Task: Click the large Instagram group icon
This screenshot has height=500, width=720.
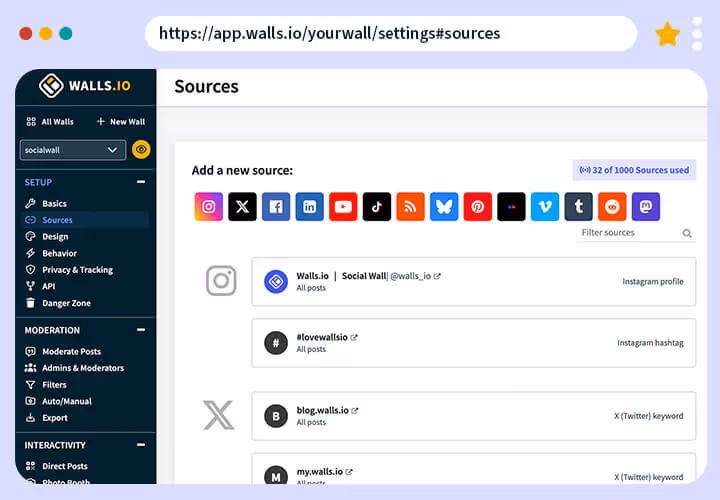Action: (x=221, y=281)
